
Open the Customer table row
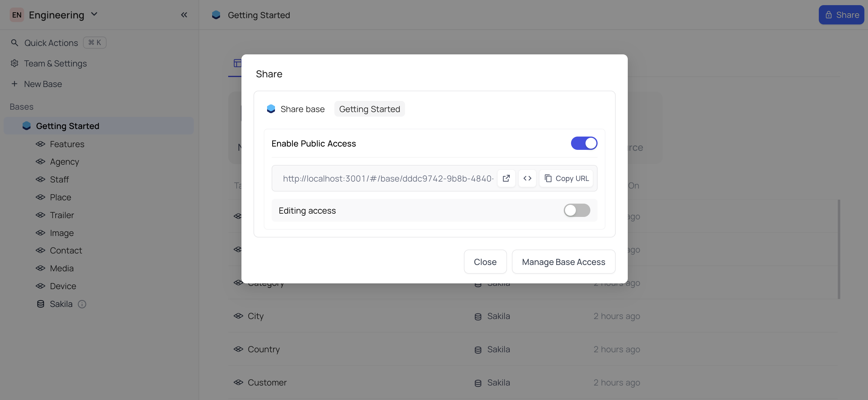tap(533, 383)
